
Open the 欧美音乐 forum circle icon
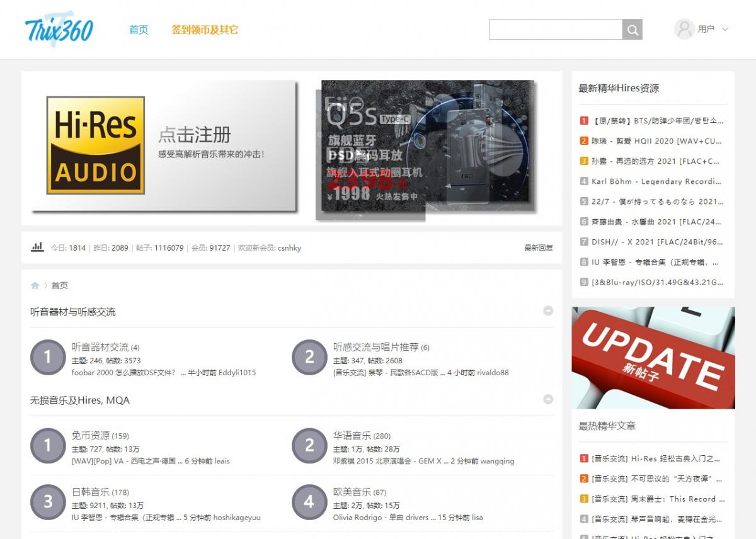point(309,502)
